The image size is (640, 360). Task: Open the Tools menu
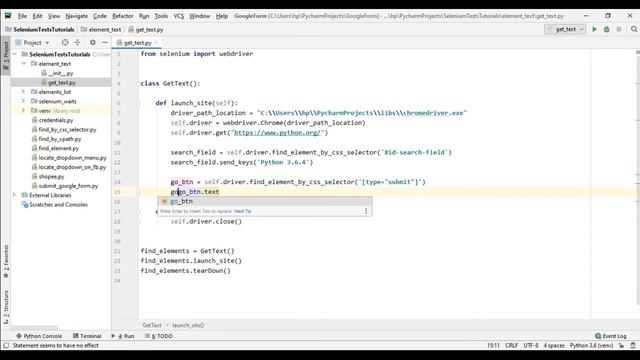click(161, 16)
